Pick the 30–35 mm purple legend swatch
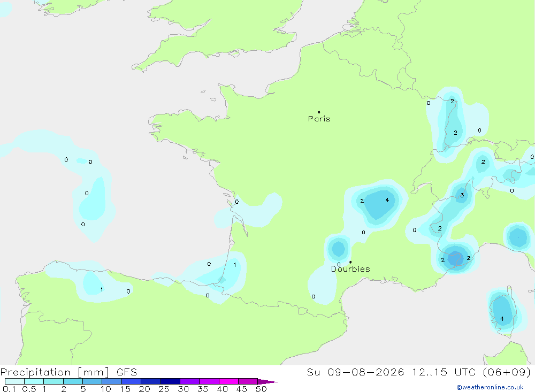The height and width of the screenshot is (392, 535). (x=189, y=381)
